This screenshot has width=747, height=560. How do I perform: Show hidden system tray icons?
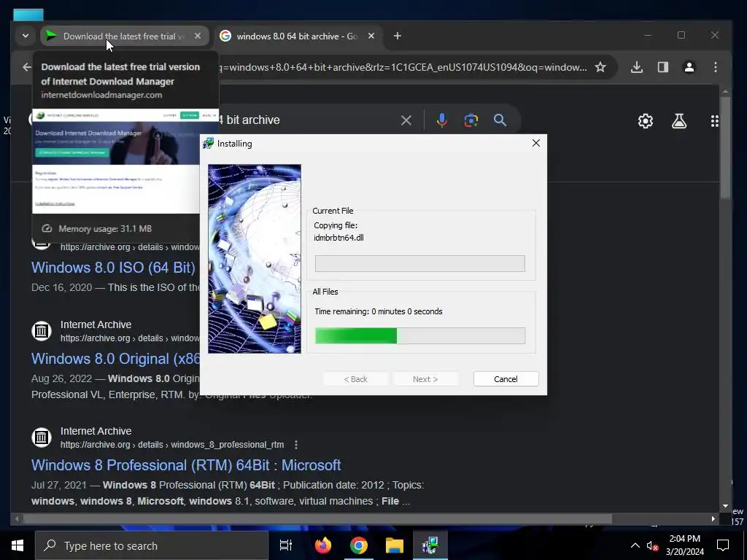coord(635,545)
